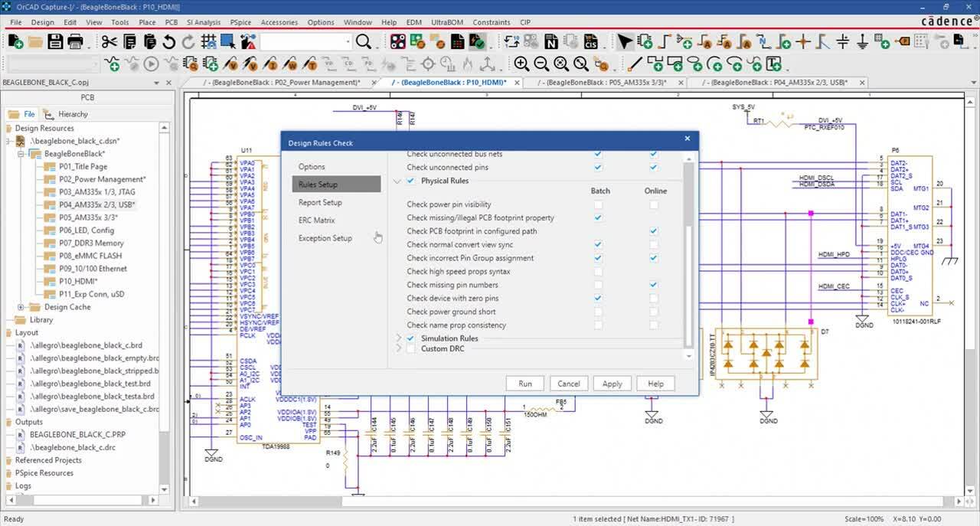Viewport: 980px width, 526px height.
Task: Open the Report Setup page
Action: (x=320, y=202)
